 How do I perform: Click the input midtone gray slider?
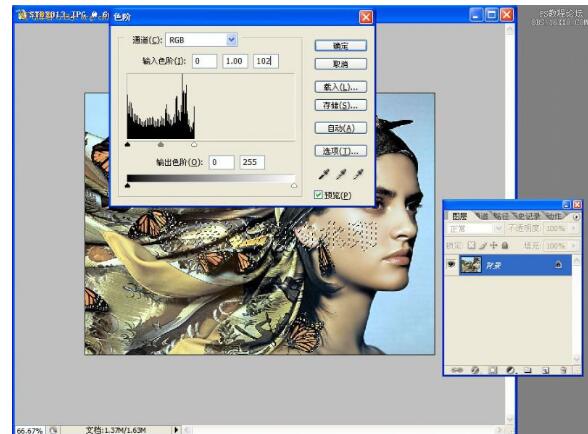point(161,144)
